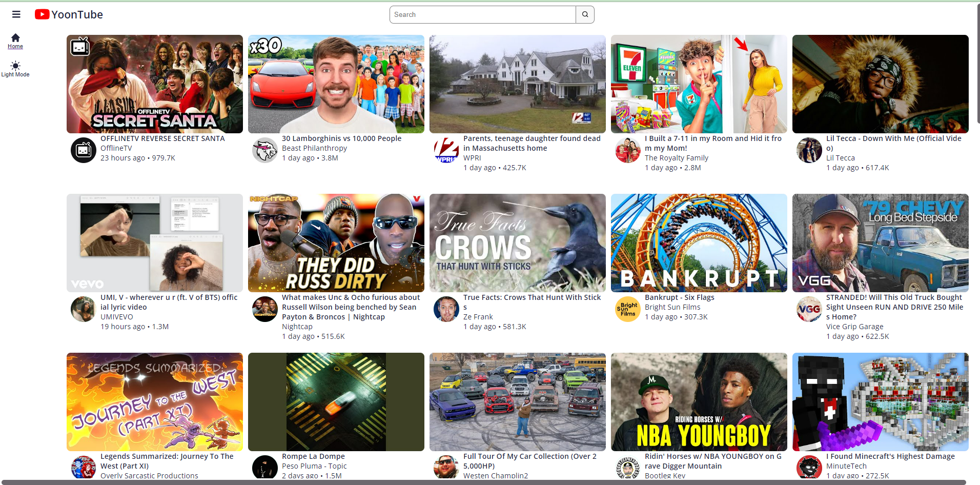This screenshot has height=485, width=980.
Task: Click the YoonTube logo
Action: [x=69, y=14]
